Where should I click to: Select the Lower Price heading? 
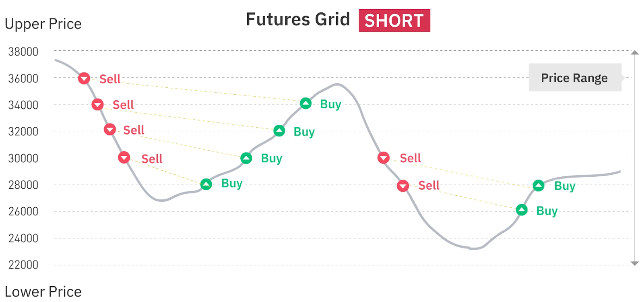pyautogui.click(x=43, y=292)
